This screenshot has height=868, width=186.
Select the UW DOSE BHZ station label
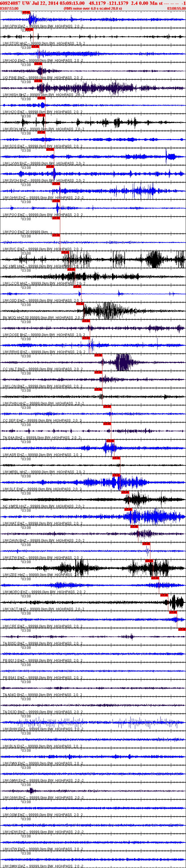[x=44, y=335]
